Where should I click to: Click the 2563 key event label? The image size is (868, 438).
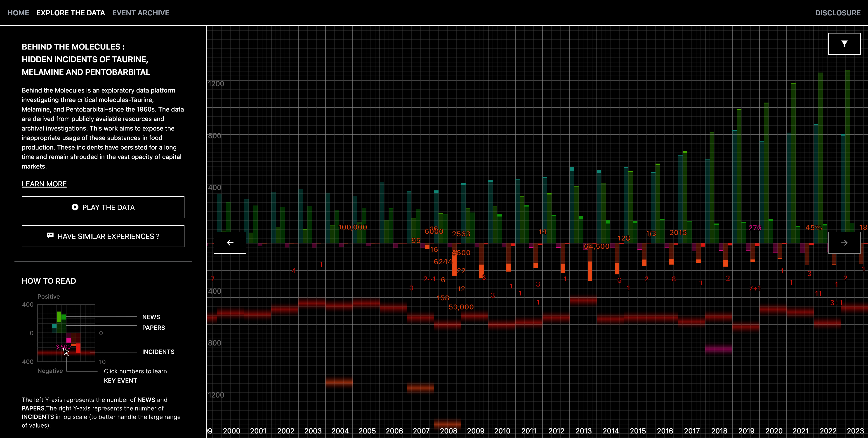pyautogui.click(x=461, y=234)
